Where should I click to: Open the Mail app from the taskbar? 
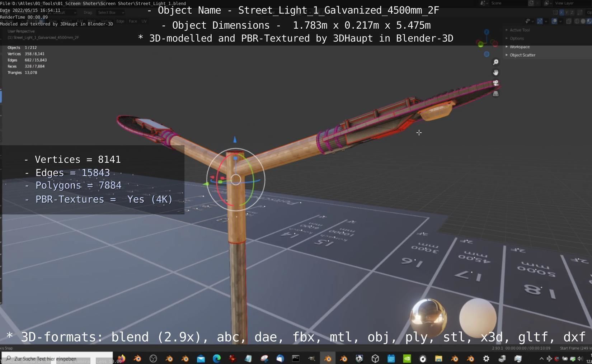(201, 358)
